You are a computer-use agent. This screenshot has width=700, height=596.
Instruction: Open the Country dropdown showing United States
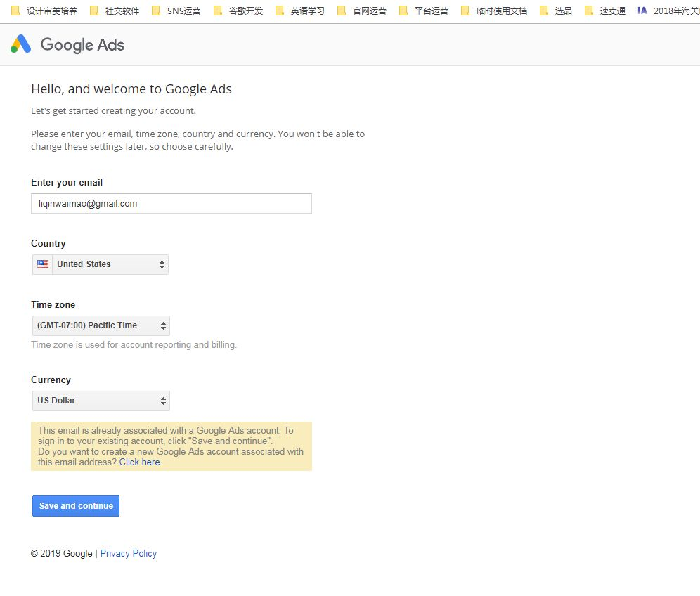[101, 264]
